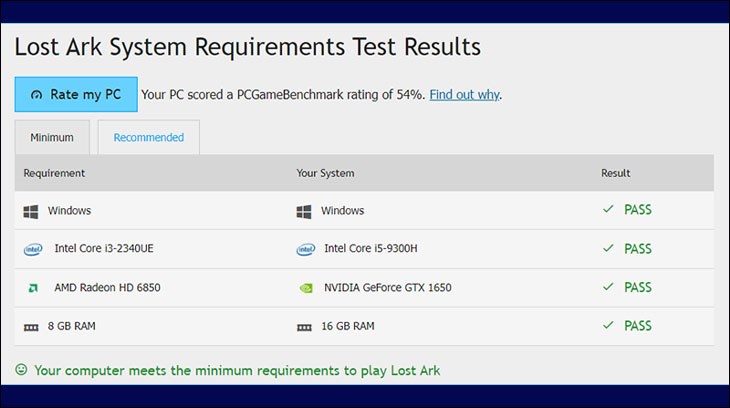Click the AMD logo beside Radeon HD 6850

pyautogui.click(x=32, y=288)
